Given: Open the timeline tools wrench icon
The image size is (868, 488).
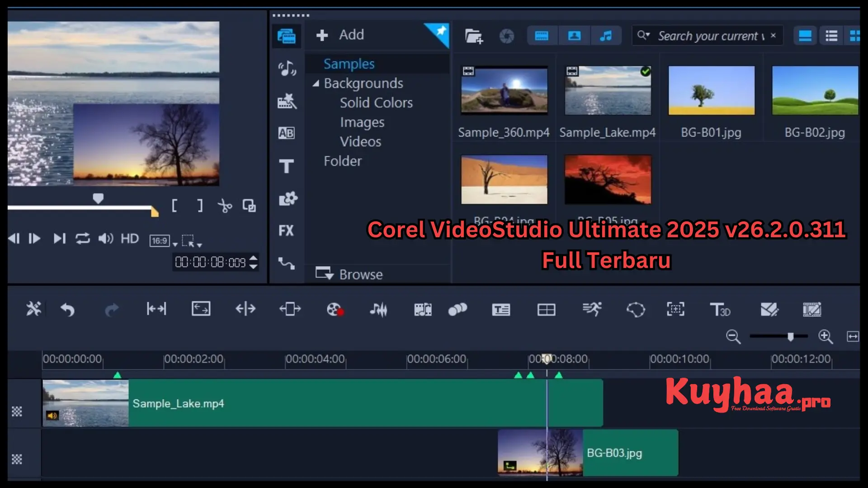Looking at the screenshot, I should [x=33, y=309].
